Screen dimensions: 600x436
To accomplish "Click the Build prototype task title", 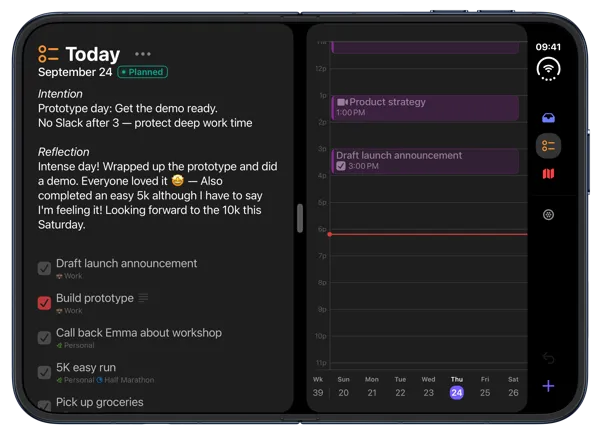I will (95, 298).
